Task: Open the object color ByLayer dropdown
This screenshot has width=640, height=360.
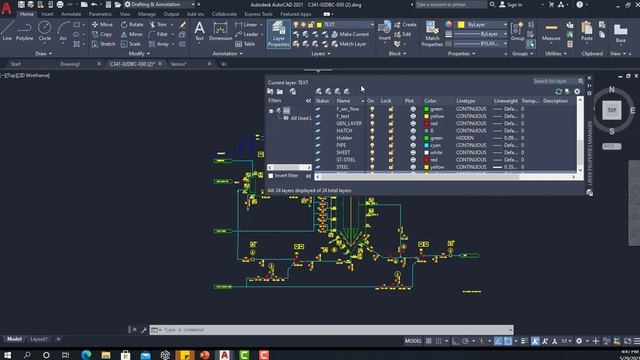Action: (x=483, y=24)
